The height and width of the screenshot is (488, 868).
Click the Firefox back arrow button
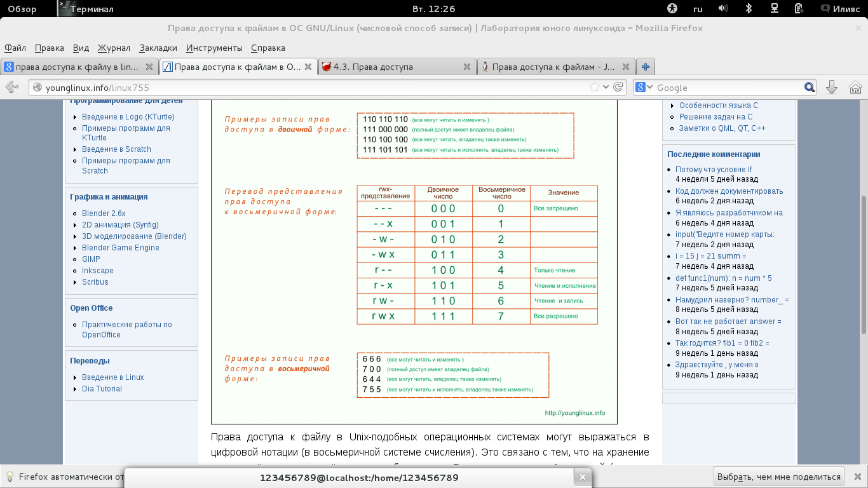click(x=11, y=88)
